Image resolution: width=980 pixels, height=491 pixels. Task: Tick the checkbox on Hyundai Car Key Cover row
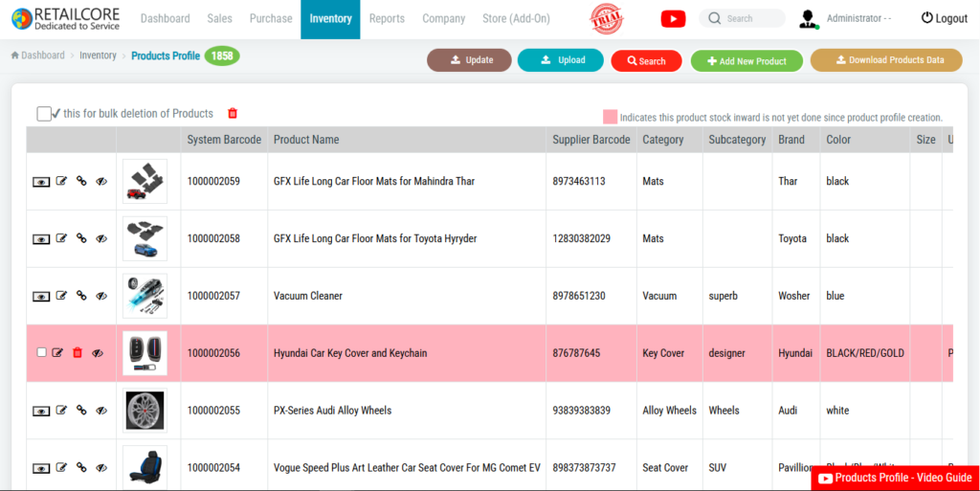[x=41, y=352]
